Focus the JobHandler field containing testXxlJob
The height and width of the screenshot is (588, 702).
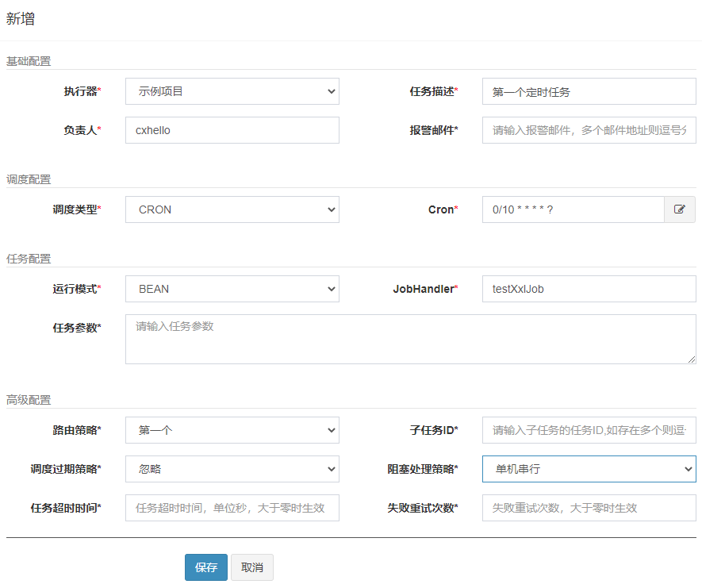[x=589, y=289]
